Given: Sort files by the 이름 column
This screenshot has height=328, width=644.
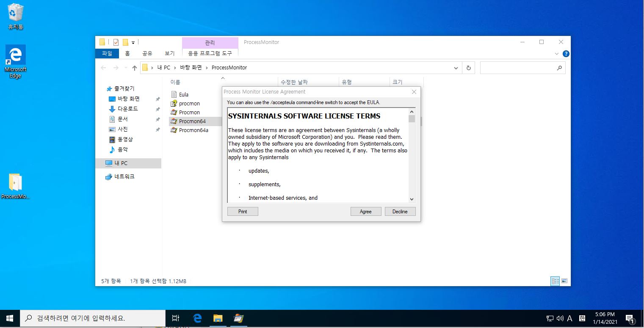Looking at the screenshot, I should click(x=175, y=82).
